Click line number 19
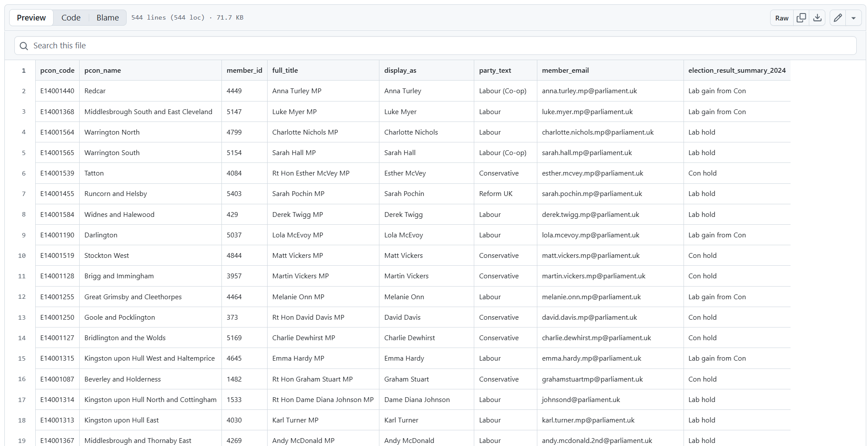This screenshot has width=868, height=446. coord(22,440)
